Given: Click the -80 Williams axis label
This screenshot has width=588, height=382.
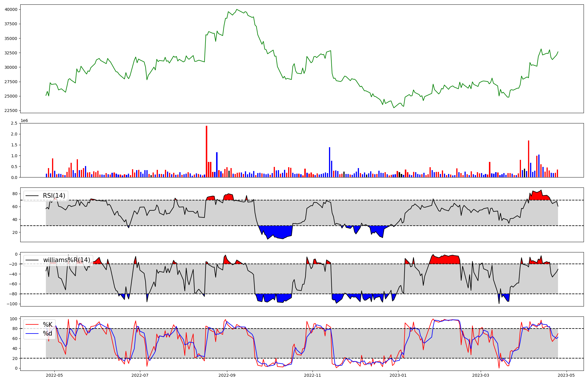Looking at the screenshot, I should [13, 294].
